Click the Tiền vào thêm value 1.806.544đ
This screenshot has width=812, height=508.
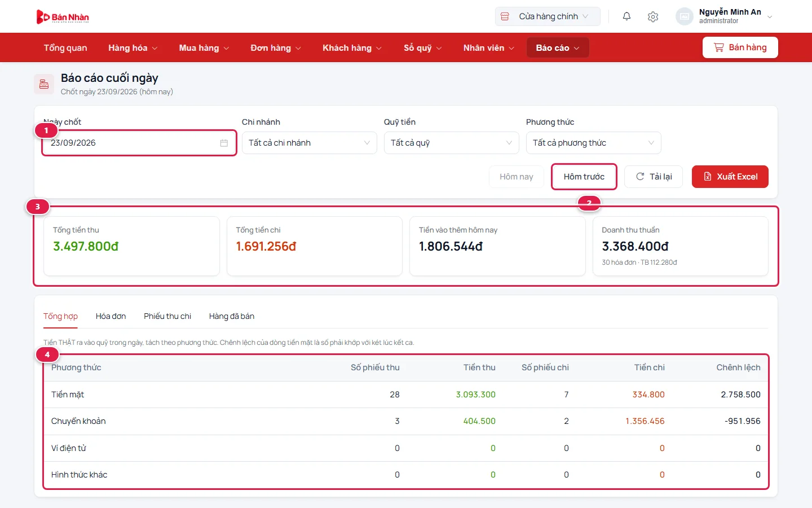coord(451,246)
